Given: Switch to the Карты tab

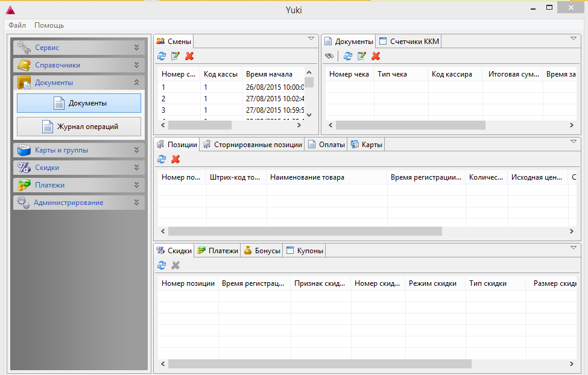Looking at the screenshot, I should [x=367, y=145].
